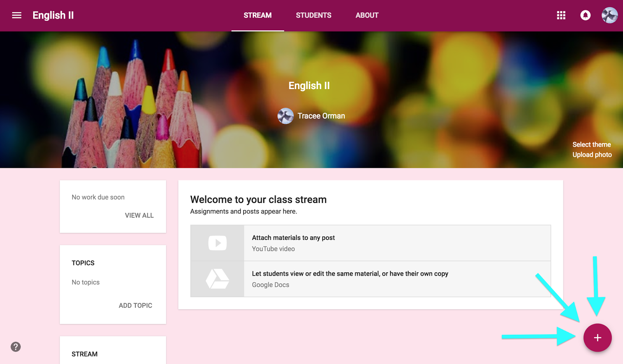Image resolution: width=623 pixels, height=364 pixels.
Task: Click VIEW ALL under work due soon
Action: pos(139,215)
